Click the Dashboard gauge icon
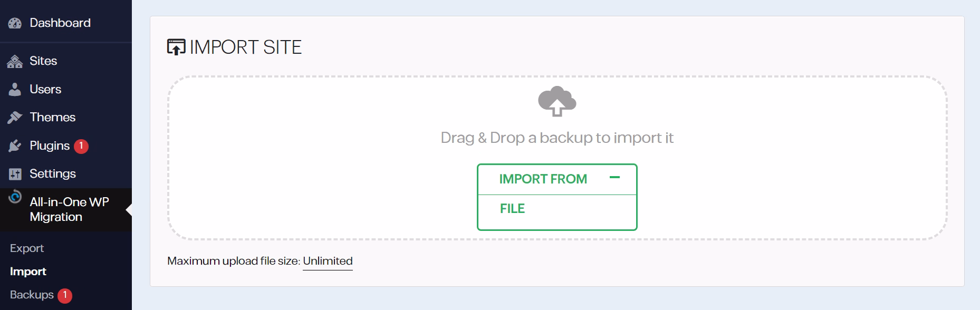 (x=15, y=23)
